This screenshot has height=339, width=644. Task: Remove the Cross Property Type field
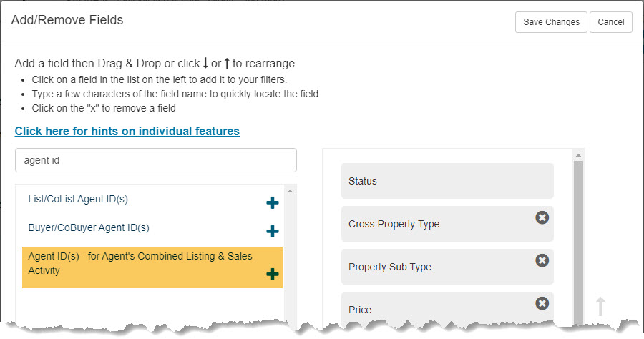coord(542,217)
